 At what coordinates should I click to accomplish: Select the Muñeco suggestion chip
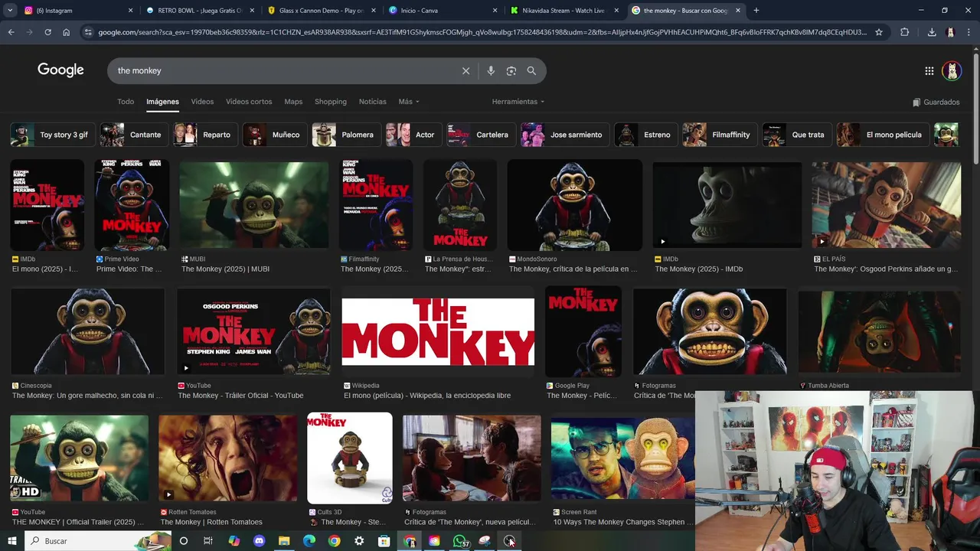point(275,135)
